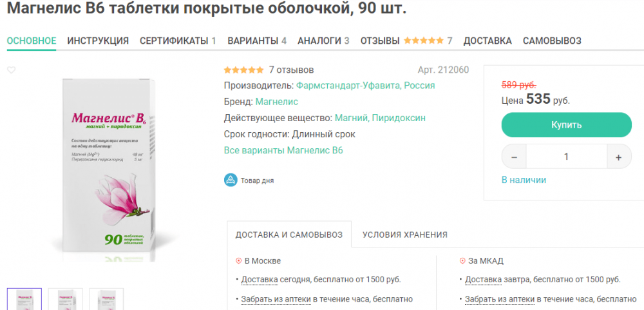644x310 pixels.
Task: Open the ИНСТРУКЦИЯ tab
Action: 98,41
